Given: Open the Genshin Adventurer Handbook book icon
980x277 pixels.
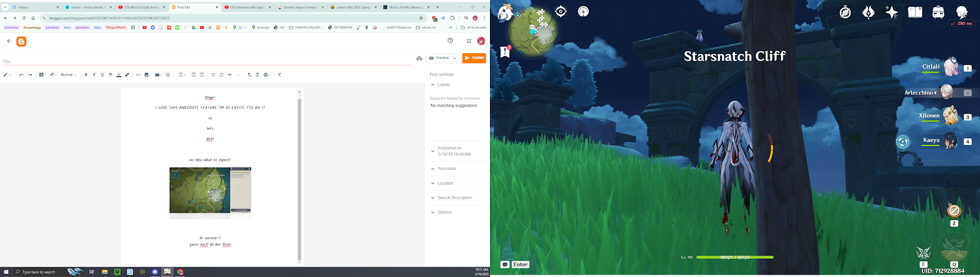Looking at the screenshot, I should tap(915, 12).
